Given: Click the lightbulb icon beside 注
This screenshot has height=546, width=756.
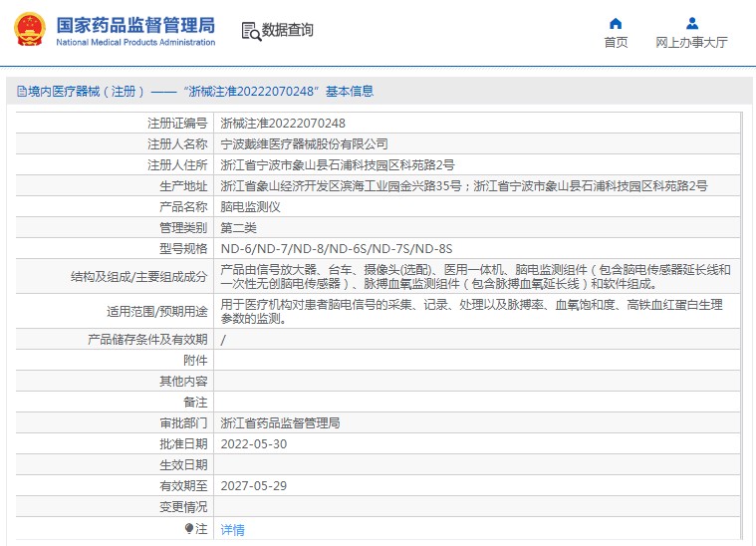Looking at the screenshot, I should coord(189,529).
